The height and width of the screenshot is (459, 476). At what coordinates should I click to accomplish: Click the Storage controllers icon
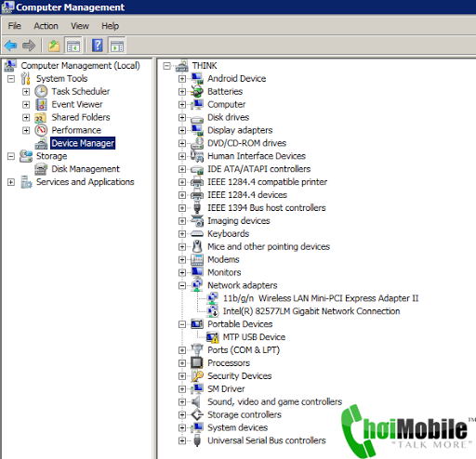197,414
